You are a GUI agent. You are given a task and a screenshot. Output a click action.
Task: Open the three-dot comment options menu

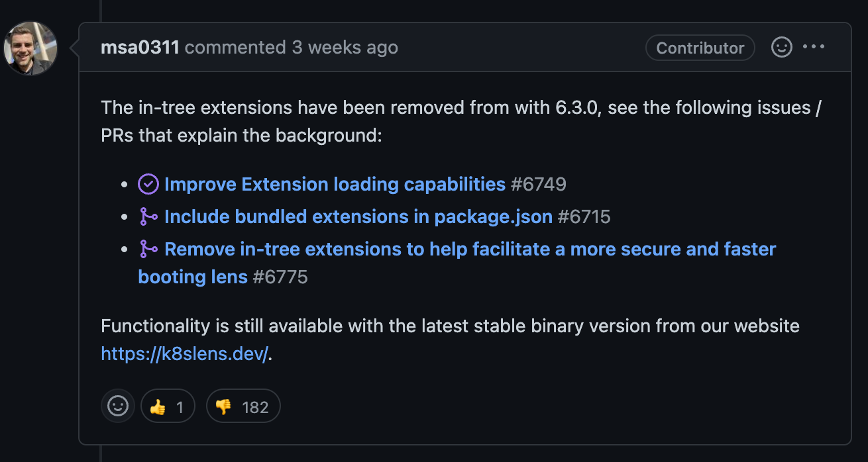click(x=814, y=47)
